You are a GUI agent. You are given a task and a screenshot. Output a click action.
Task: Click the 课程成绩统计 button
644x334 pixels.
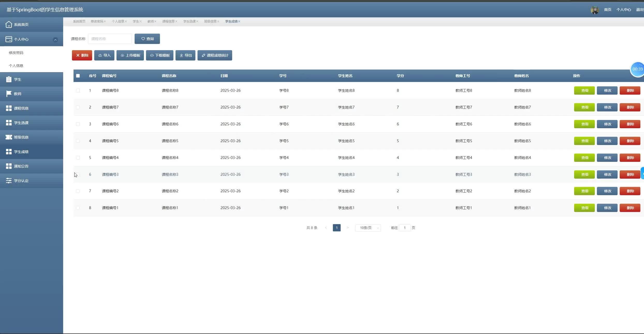click(x=215, y=55)
